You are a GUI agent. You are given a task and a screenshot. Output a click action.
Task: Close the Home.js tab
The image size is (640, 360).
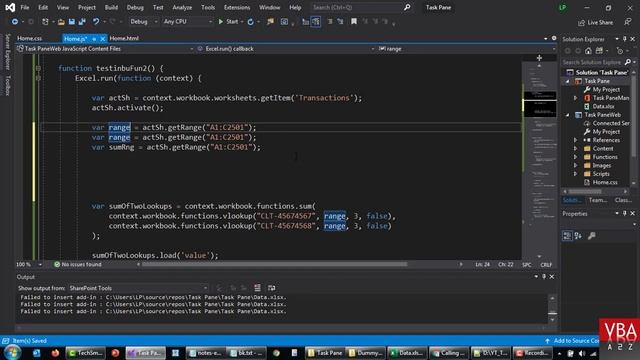[x=102, y=39]
